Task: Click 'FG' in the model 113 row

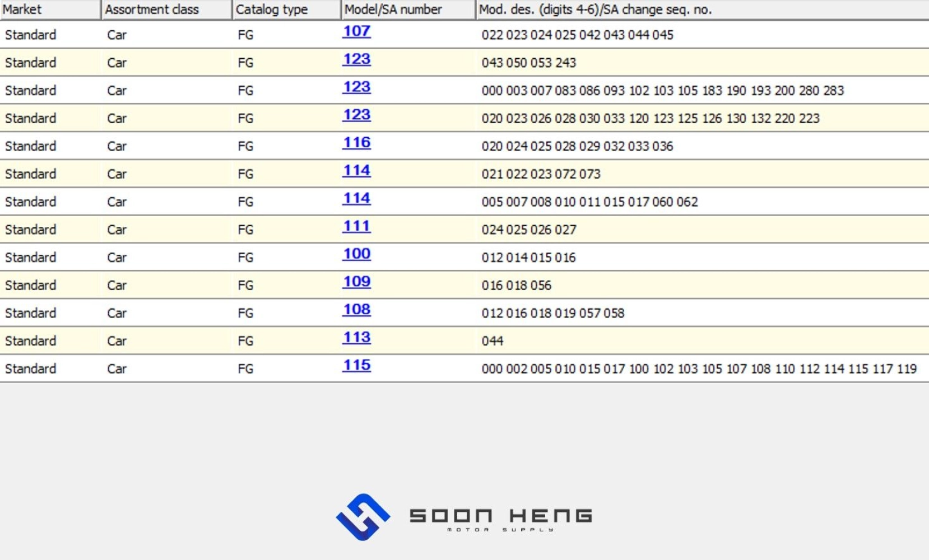Action: pyautogui.click(x=245, y=341)
